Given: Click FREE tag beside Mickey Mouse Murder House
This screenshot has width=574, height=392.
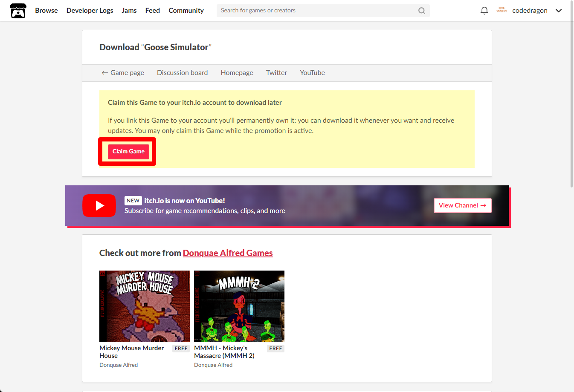Looking at the screenshot, I should tap(181, 349).
